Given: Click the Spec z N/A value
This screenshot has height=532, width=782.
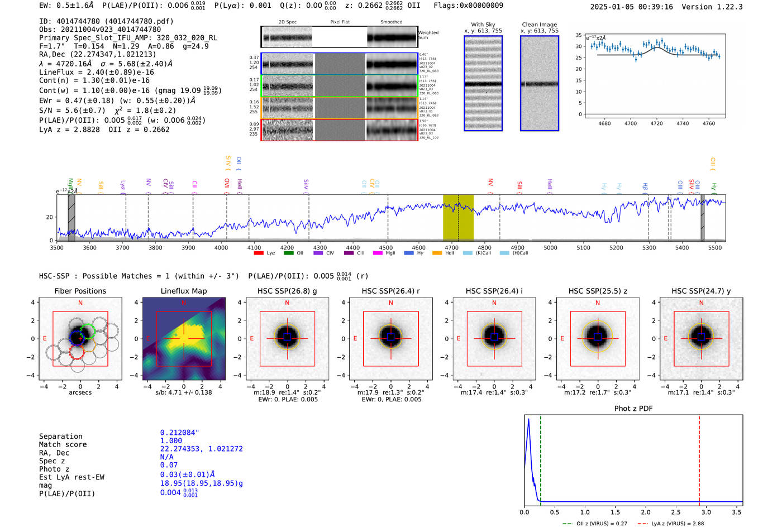Looking at the screenshot, I should pyautogui.click(x=167, y=457).
